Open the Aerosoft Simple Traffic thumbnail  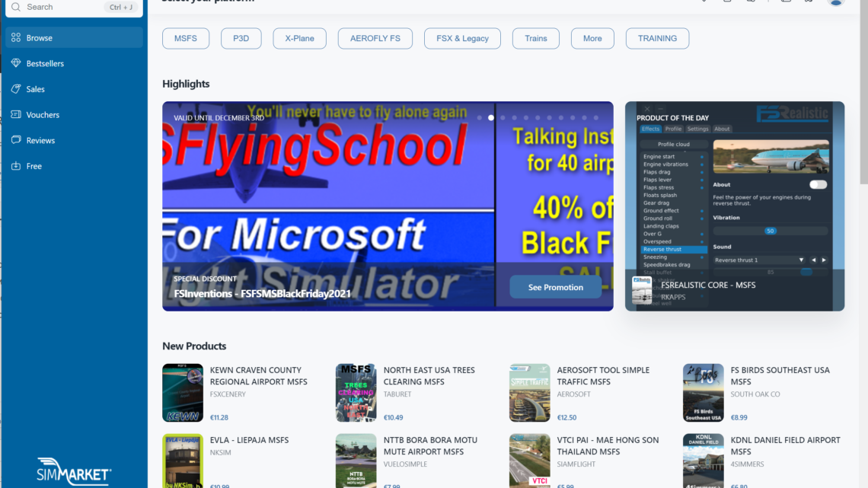point(530,393)
